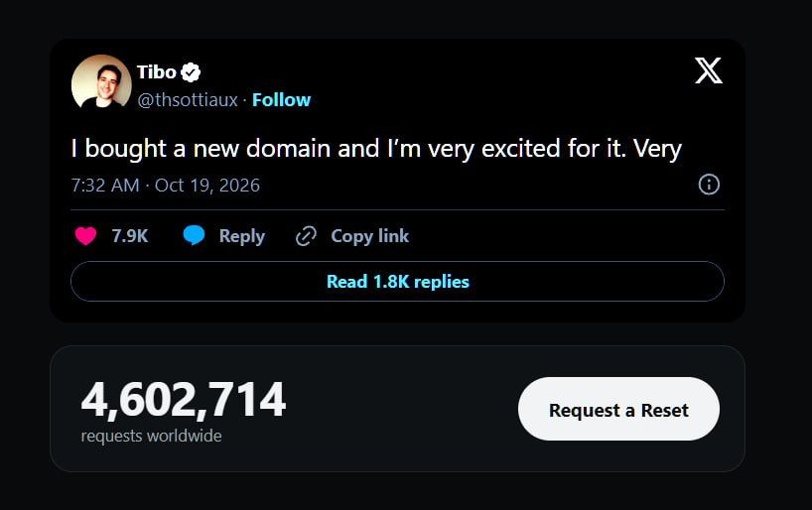Open the @thsottiaux handle link
This screenshot has width=812, height=510.
[188, 99]
